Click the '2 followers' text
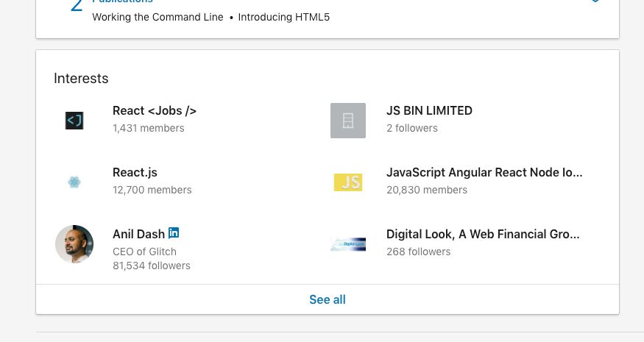Image resolution: width=644 pixels, height=342 pixels. (x=412, y=128)
